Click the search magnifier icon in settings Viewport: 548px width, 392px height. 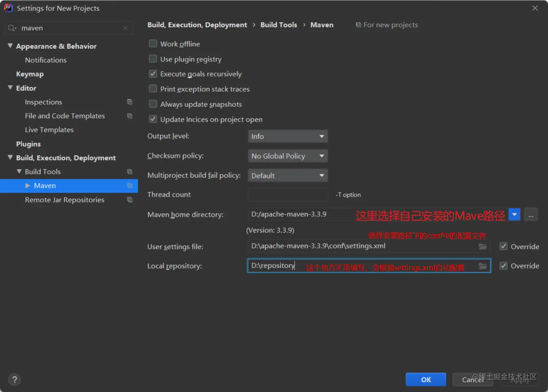point(12,28)
